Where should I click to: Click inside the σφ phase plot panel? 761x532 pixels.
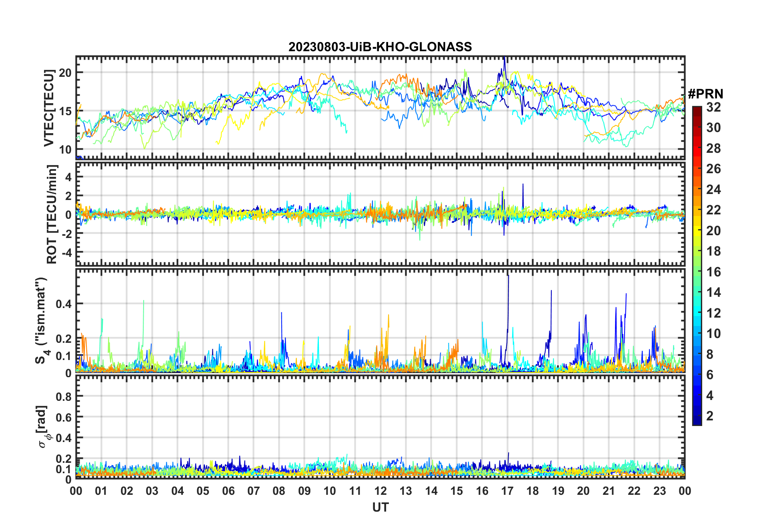[x=380, y=427]
